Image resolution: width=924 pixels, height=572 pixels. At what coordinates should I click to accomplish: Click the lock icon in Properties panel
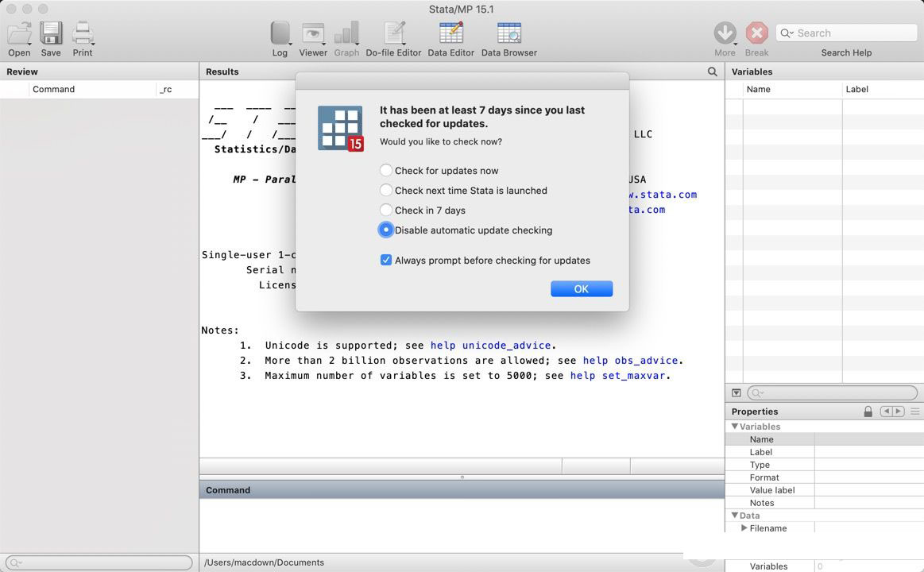point(868,412)
